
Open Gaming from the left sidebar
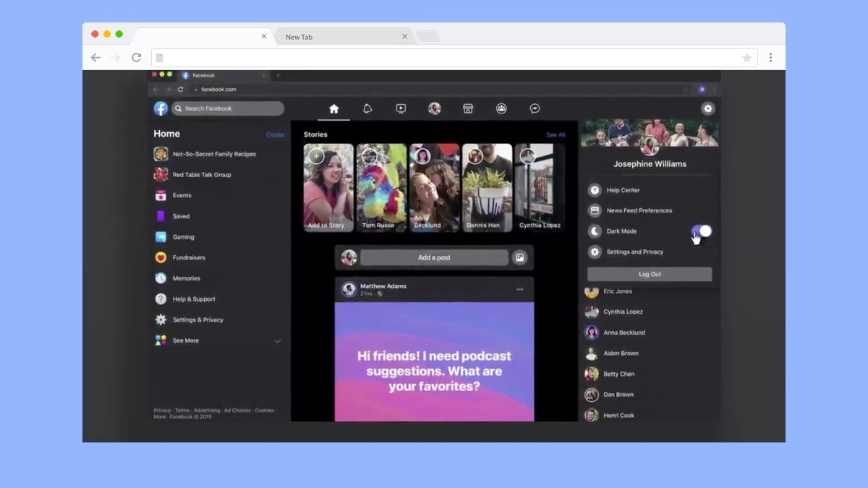tap(183, 237)
